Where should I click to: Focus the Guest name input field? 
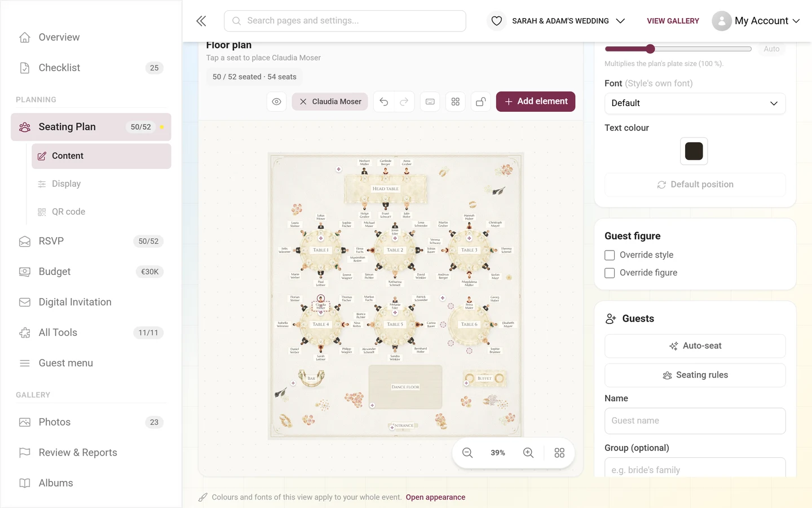pyautogui.click(x=695, y=421)
